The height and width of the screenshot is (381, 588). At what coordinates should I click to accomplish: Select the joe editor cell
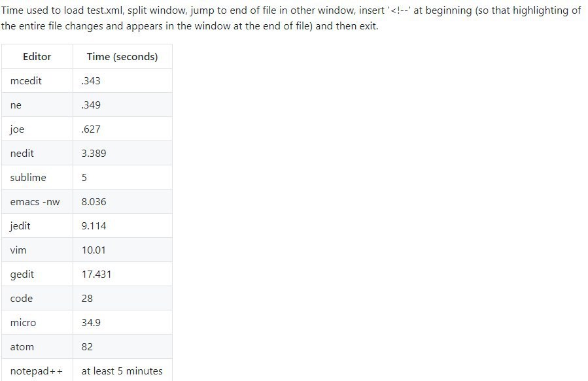click(37, 129)
